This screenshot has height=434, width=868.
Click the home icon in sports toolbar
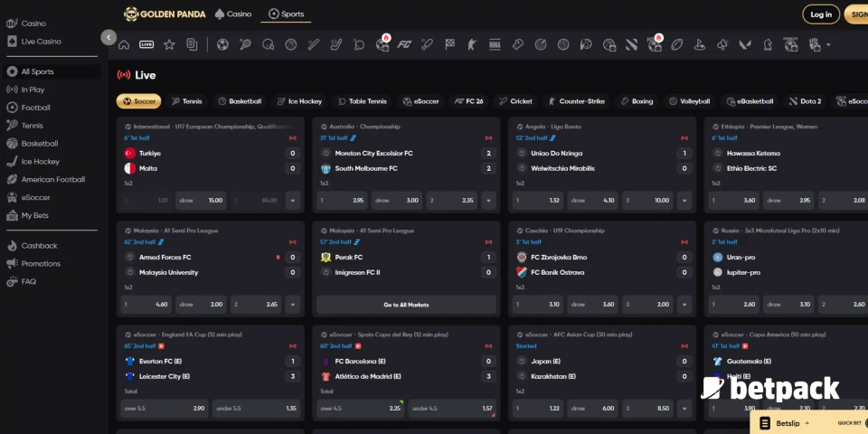coord(124,44)
